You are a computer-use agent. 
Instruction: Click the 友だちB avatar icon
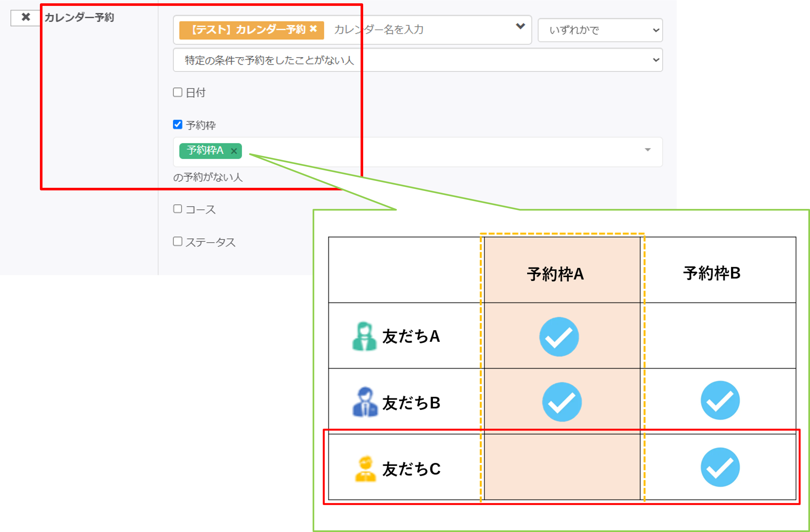tap(365, 402)
